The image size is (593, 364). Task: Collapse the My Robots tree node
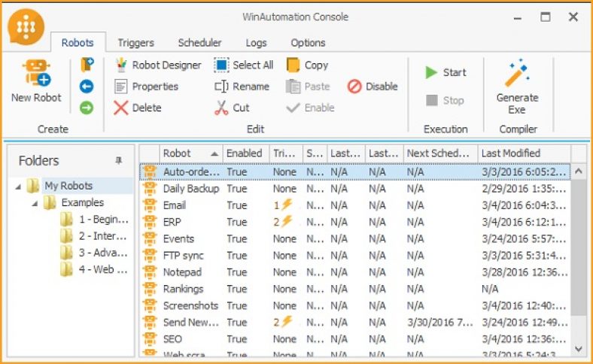click(x=17, y=186)
